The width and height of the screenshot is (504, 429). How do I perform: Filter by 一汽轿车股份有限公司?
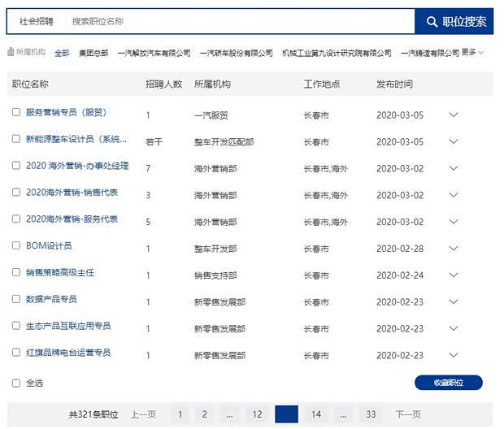coord(237,53)
